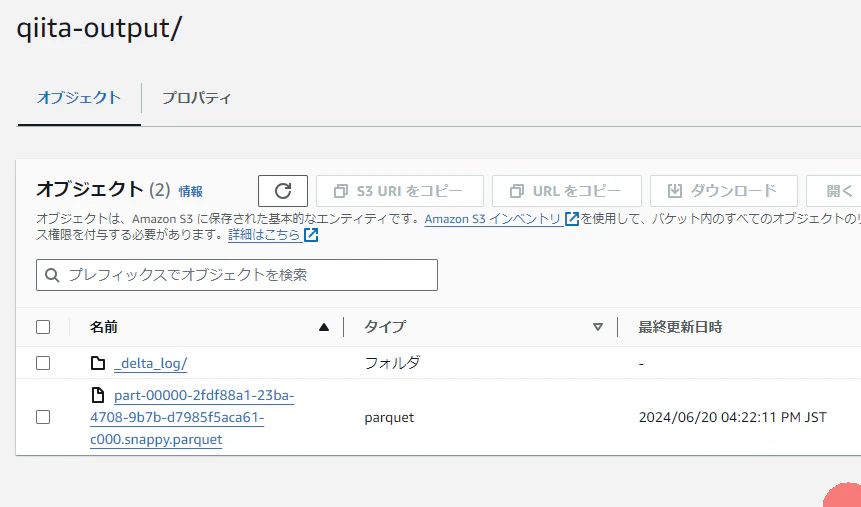Viewport: 861px width, 507px height.
Task: Open the Amazon S3 インベントリ link
Action: [493, 219]
